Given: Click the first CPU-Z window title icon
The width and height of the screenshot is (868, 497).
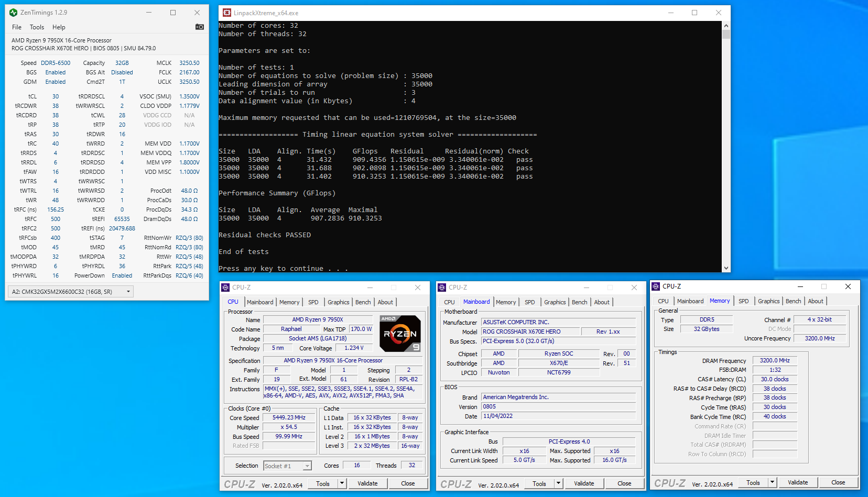Looking at the screenshot, I should [x=225, y=288].
